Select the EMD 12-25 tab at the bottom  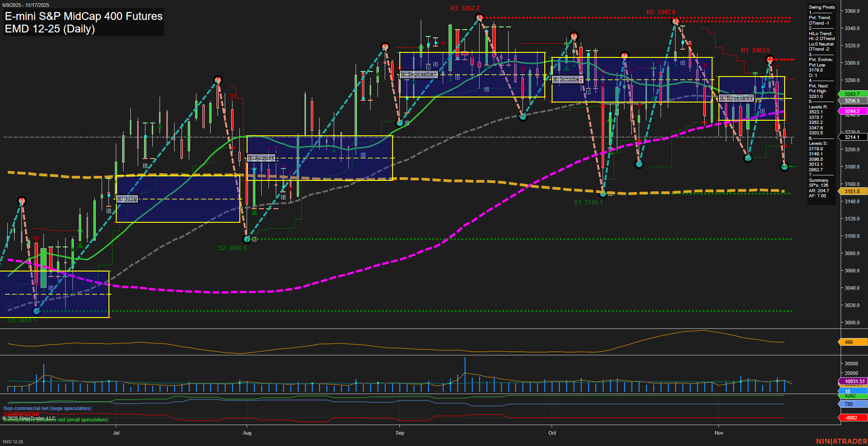(12, 441)
